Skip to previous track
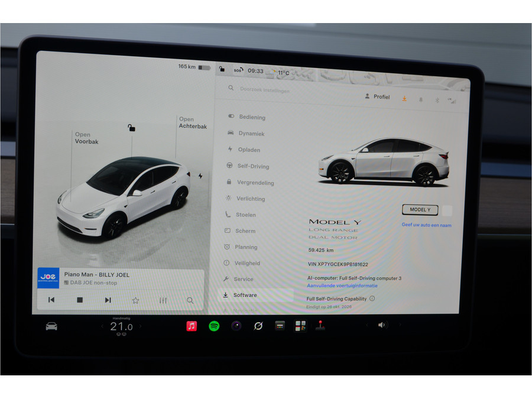 click(51, 300)
